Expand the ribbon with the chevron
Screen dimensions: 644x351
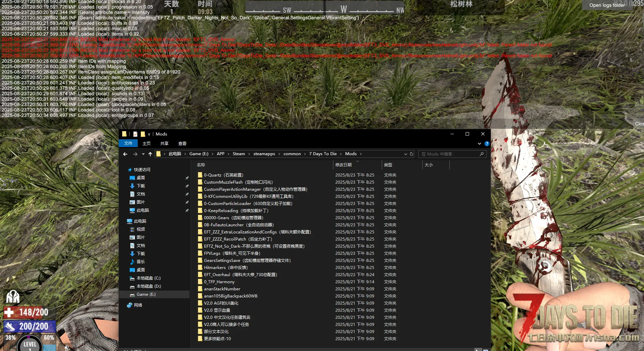point(479,144)
